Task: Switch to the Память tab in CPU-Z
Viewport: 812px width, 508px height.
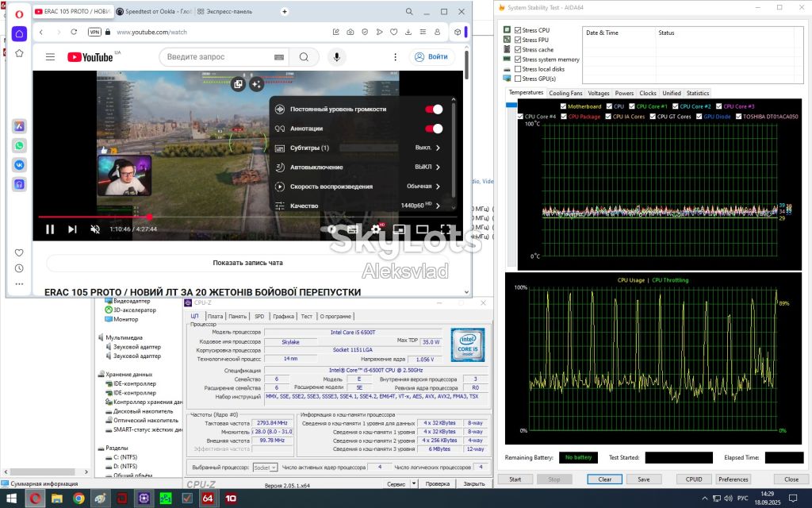Action: point(237,316)
